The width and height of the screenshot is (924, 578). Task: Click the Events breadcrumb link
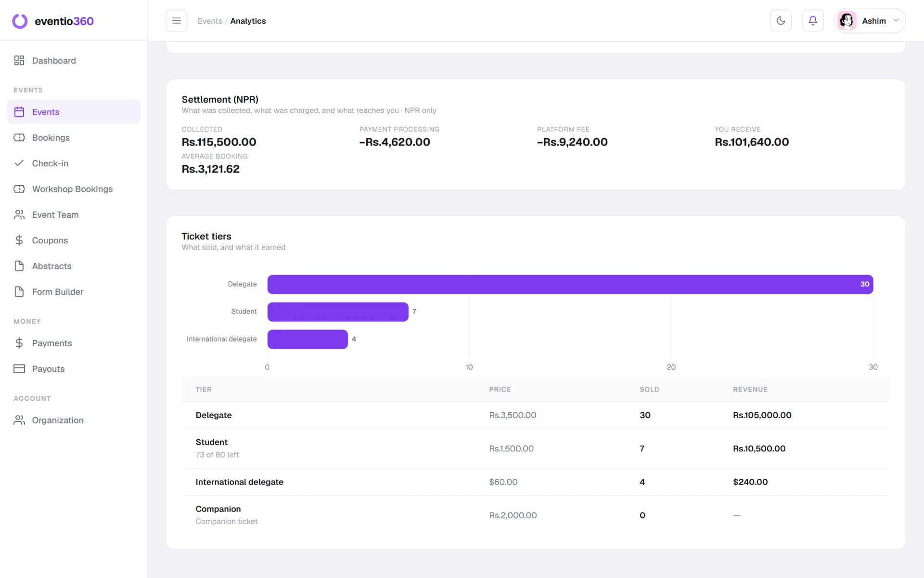[210, 21]
